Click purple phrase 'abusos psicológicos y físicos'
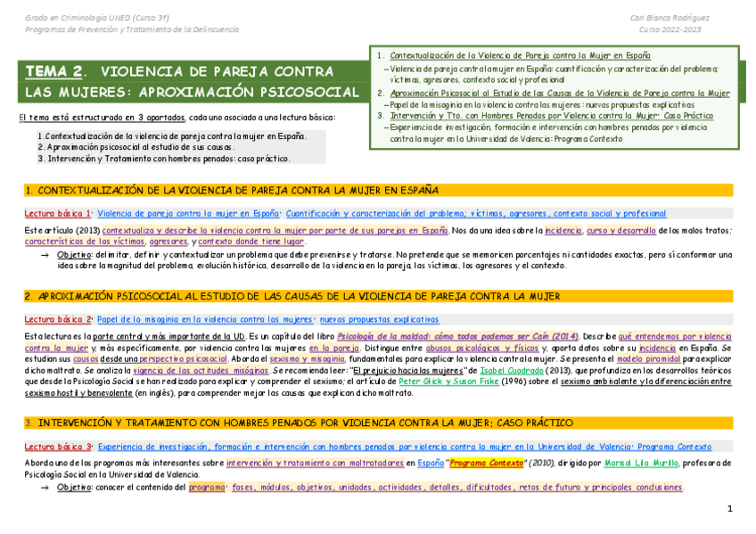 [482, 348]
